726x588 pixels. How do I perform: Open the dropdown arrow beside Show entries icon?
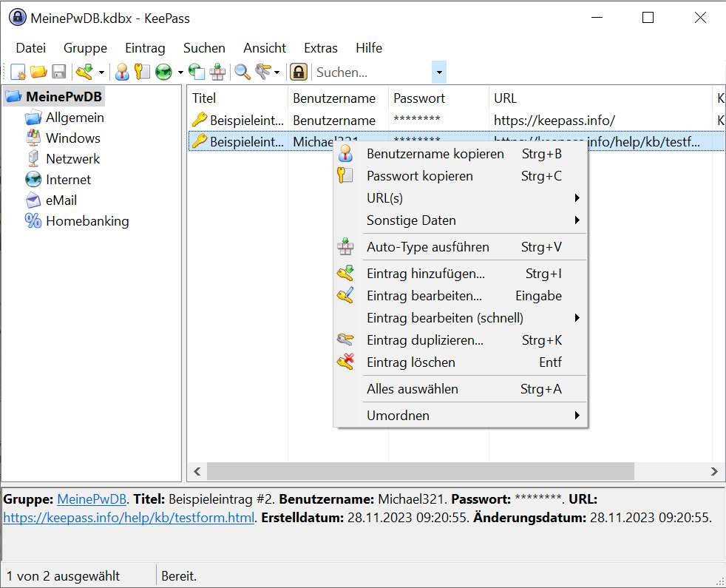tap(277, 72)
